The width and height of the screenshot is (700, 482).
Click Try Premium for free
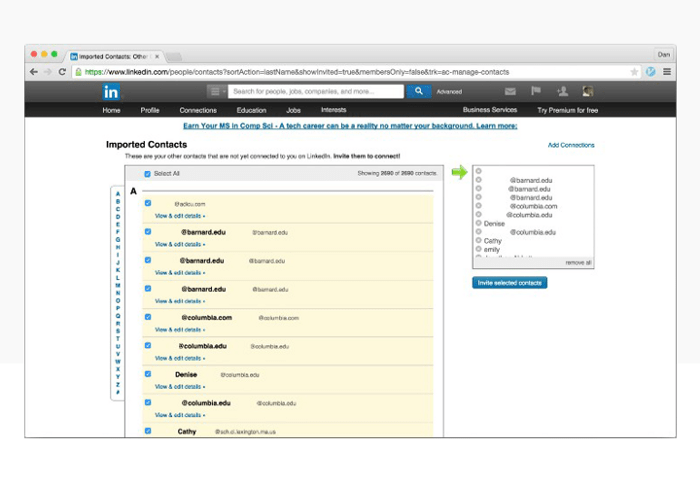(x=567, y=110)
